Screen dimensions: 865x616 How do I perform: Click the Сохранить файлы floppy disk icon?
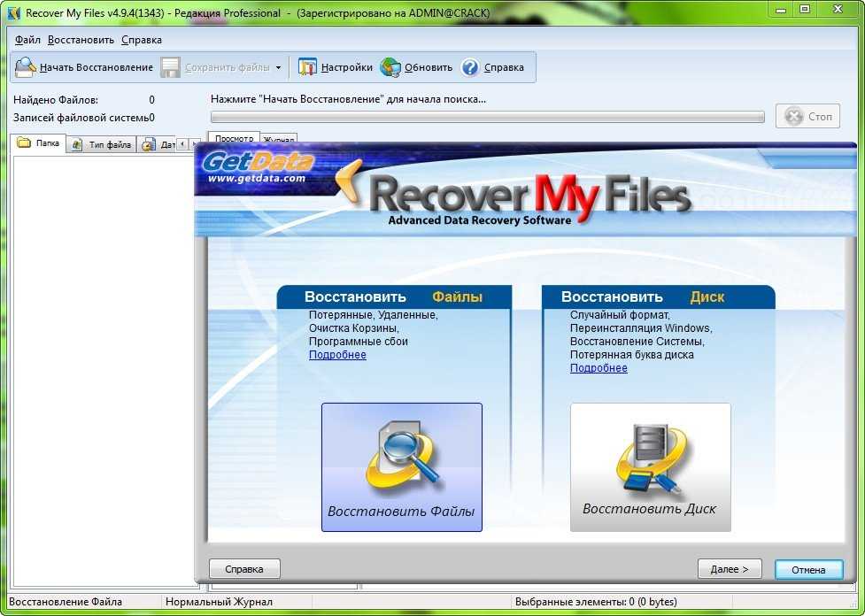pos(171,67)
